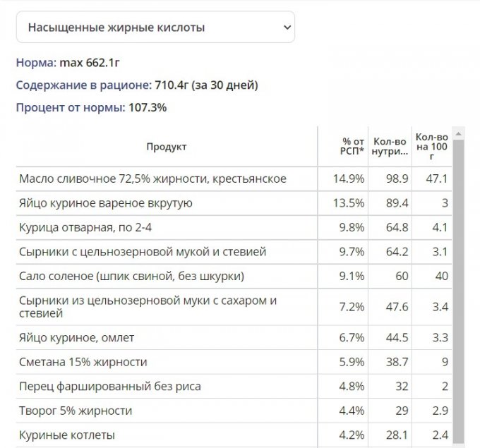Select the Куриные котлеты row
Screen dimensions: 480x448
(x=67, y=435)
